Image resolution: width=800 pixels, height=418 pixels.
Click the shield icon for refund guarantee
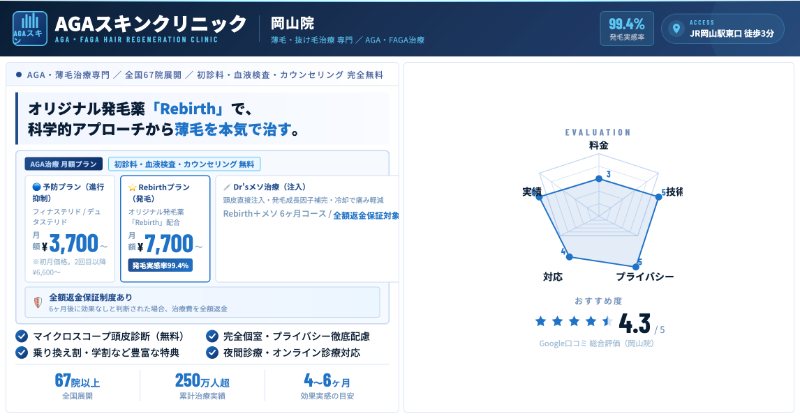click(37, 301)
